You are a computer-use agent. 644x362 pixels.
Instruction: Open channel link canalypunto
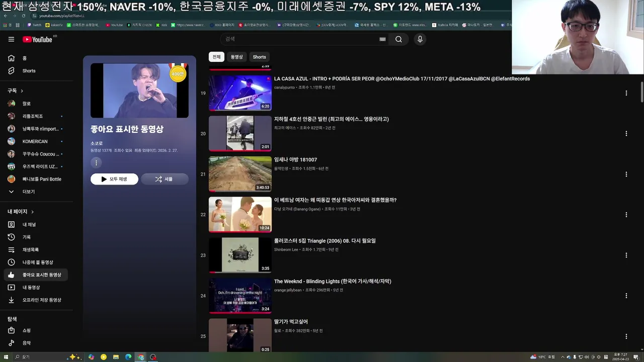point(284,87)
